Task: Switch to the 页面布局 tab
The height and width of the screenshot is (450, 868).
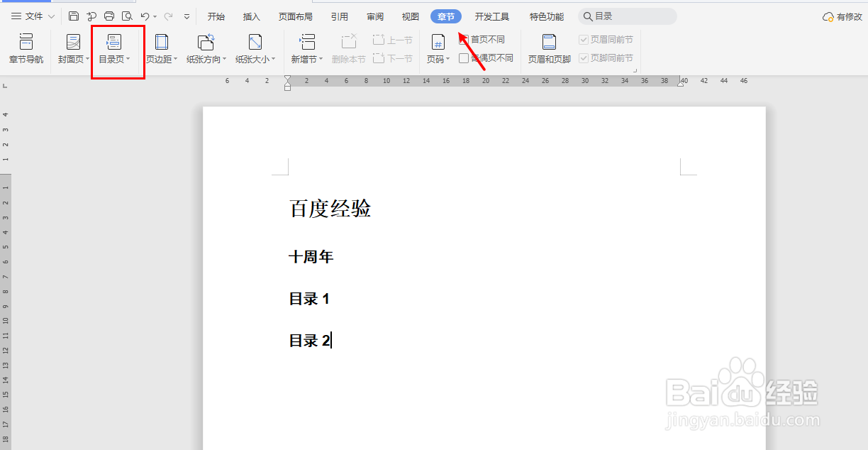Action: tap(296, 16)
